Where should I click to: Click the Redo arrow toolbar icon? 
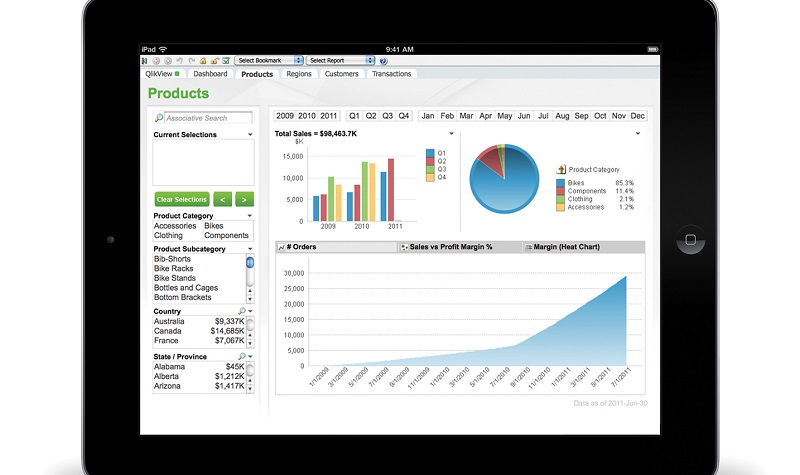191,61
